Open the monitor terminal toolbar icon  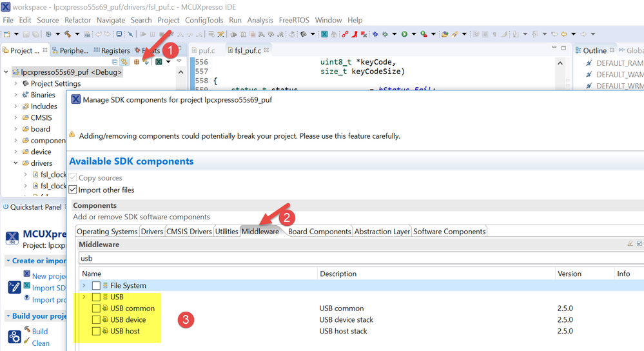(x=119, y=34)
